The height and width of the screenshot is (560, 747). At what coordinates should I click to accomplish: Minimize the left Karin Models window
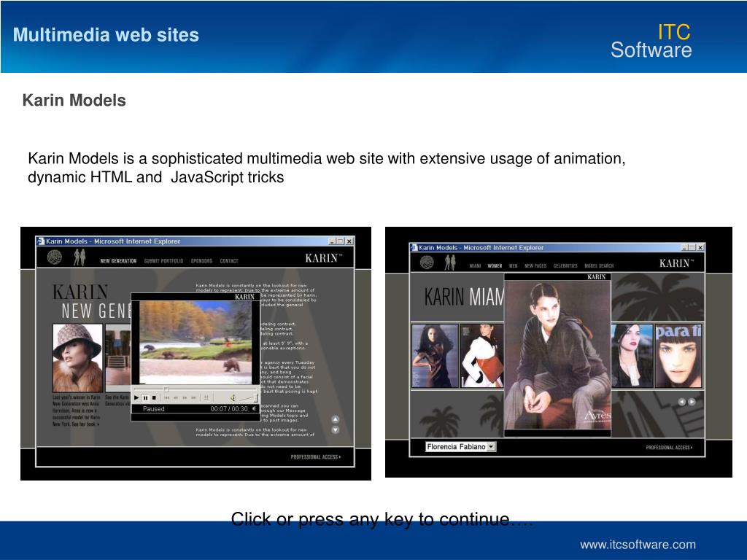click(x=333, y=241)
